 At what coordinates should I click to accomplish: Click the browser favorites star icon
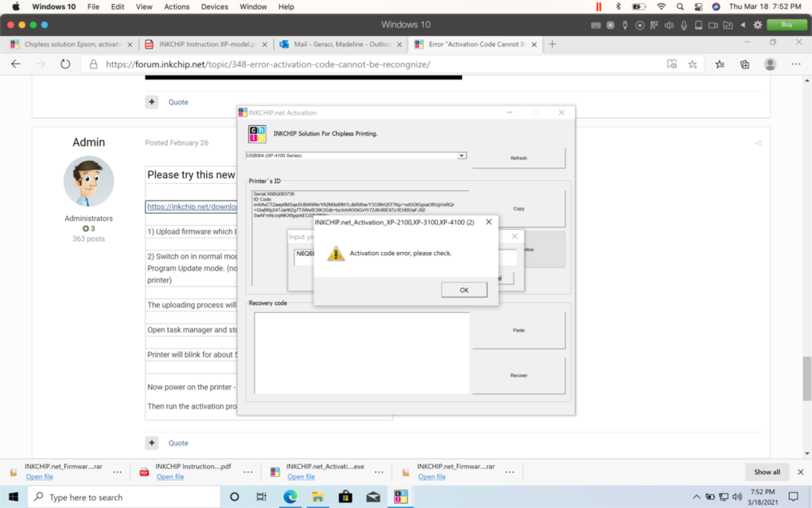(x=693, y=63)
